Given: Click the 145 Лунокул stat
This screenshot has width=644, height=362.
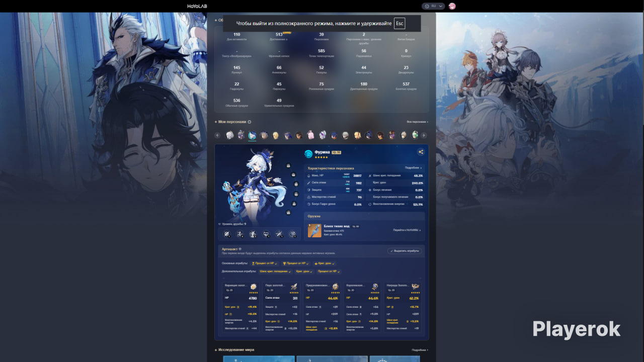Looking at the screenshot, I should [236, 69].
